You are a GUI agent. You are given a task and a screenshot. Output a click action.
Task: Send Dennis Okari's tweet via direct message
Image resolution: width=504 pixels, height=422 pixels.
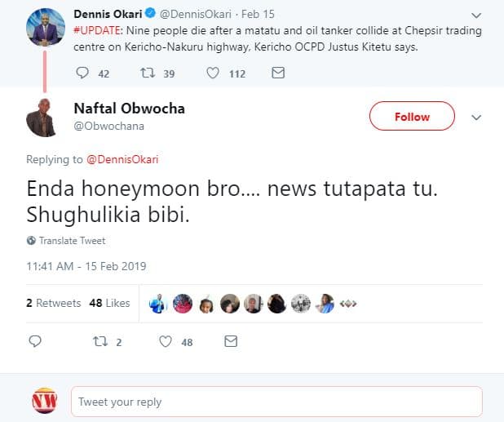tap(277, 73)
